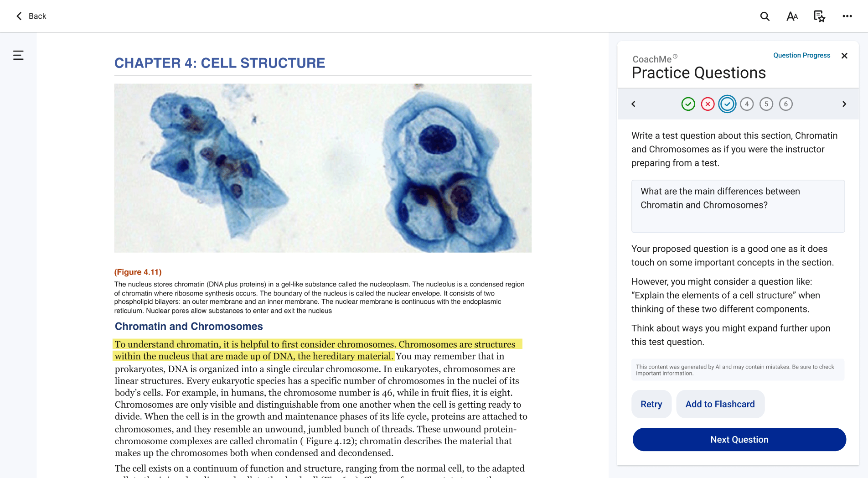Select the second incorrect question indicator
The width and height of the screenshot is (868, 478).
pyautogui.click(x=708, y=104)
